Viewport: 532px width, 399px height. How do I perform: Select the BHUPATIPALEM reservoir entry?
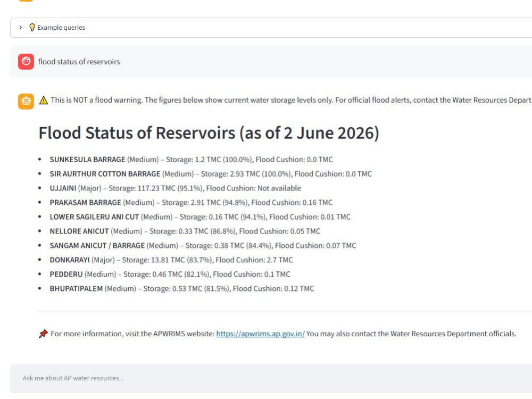(182, 289)
